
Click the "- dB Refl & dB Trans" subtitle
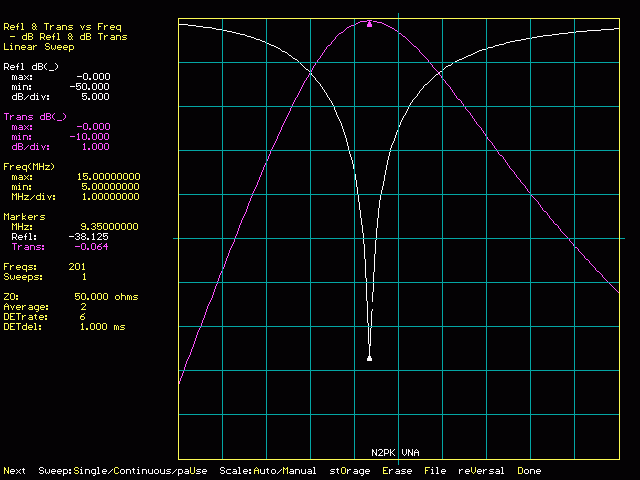click(68, 37)
